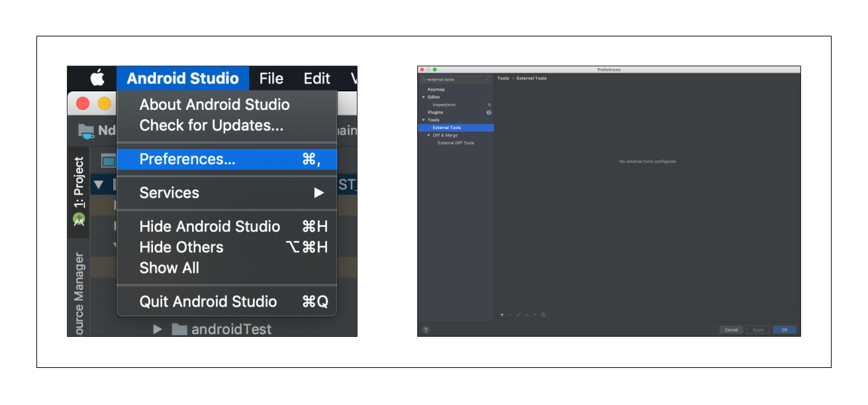The width and height of the screenshot is (868, 405).
Task: Click the project folder icon in navigation bar
Action: 86,131
